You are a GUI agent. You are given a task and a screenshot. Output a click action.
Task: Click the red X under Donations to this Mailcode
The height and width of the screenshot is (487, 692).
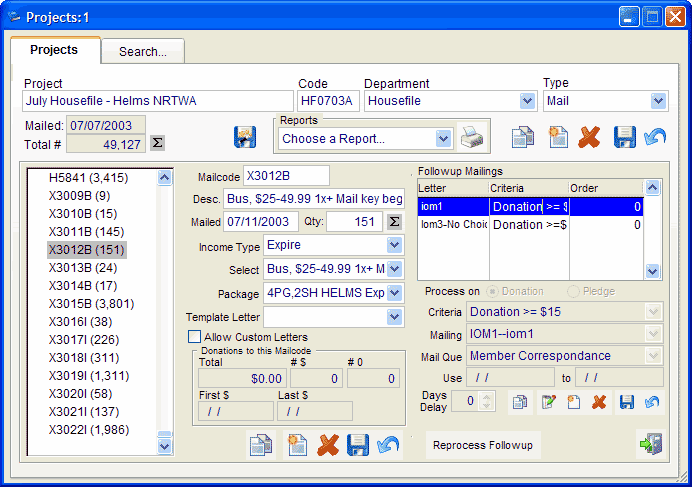(x=328, y=445)
